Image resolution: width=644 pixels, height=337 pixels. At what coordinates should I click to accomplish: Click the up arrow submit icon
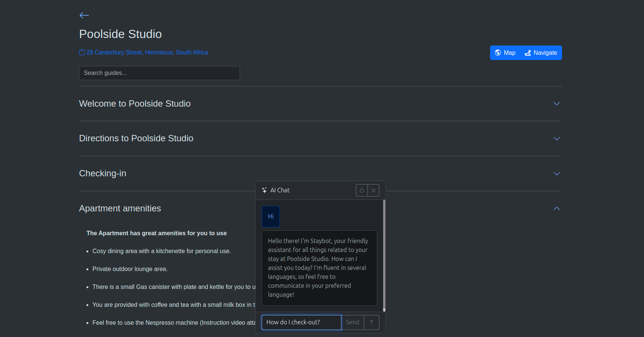[372, 322]
